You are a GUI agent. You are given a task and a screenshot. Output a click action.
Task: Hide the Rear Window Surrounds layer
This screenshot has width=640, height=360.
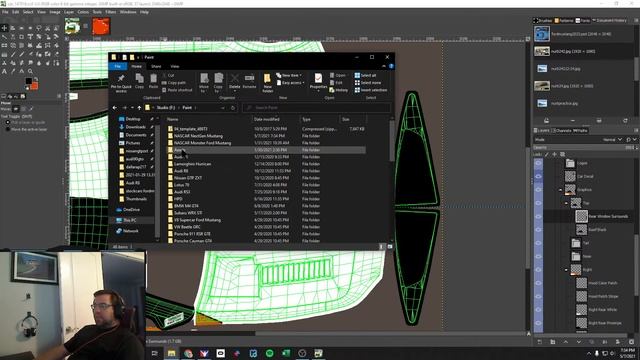coord(538,216)
